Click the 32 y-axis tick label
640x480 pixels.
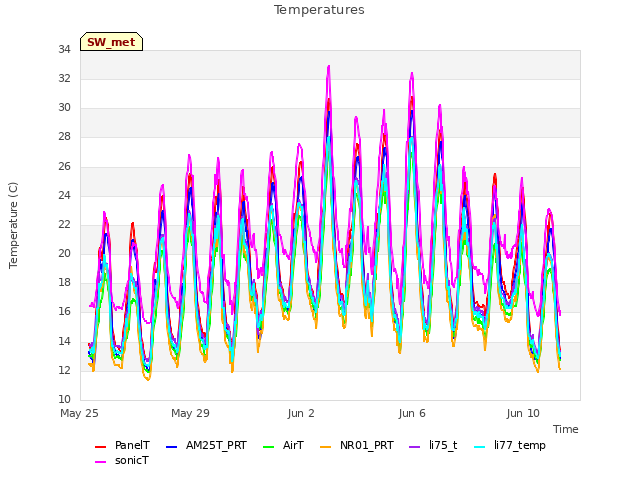(x=64, y=78)
